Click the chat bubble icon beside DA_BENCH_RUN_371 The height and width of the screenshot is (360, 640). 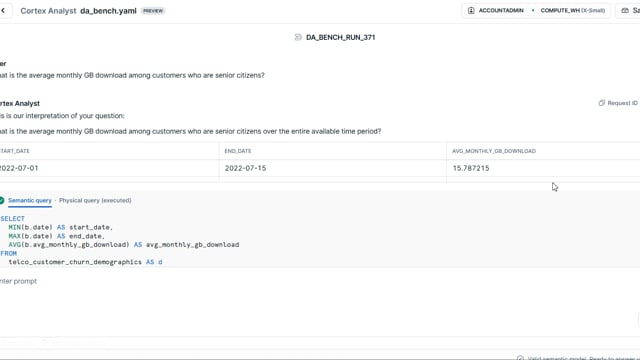[x=298, y=37]
